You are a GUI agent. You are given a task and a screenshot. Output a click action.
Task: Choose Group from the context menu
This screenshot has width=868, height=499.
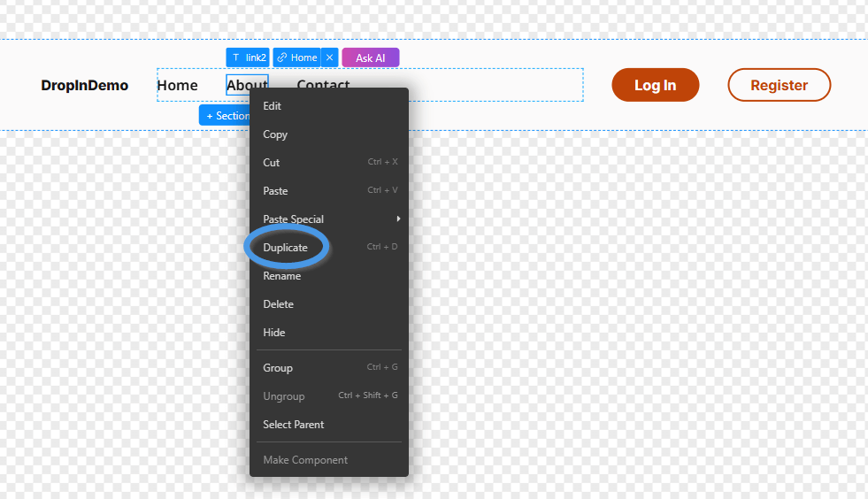point(329,367)
